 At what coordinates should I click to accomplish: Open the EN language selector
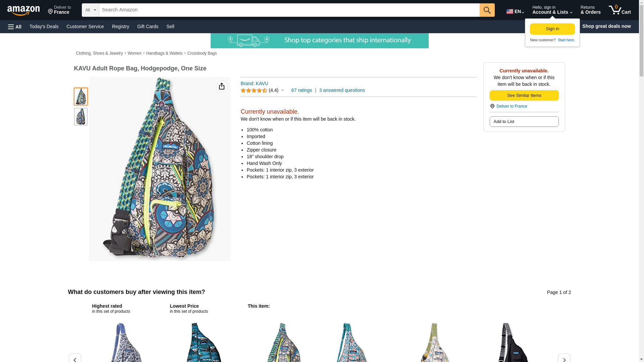[x=515, y=11]
